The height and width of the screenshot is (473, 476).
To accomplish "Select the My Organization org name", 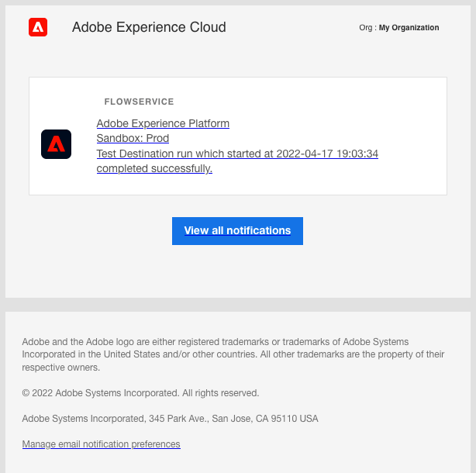I will tap(409, 28).
